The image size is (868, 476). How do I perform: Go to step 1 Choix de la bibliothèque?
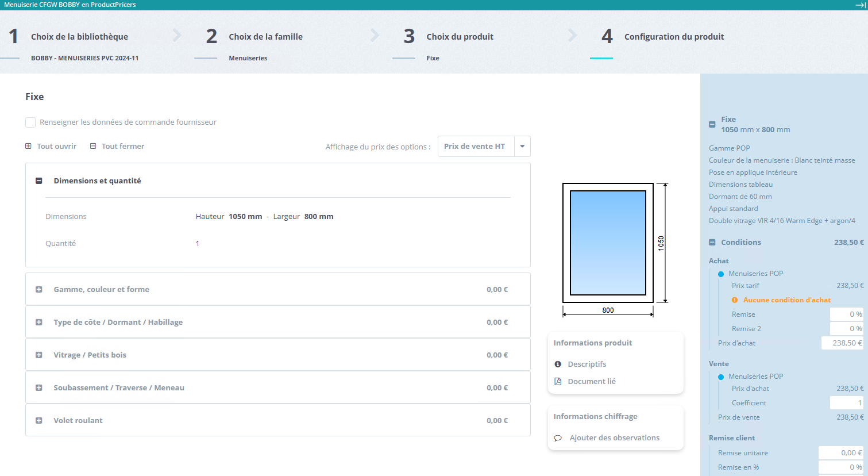click(x=79, y=37)
